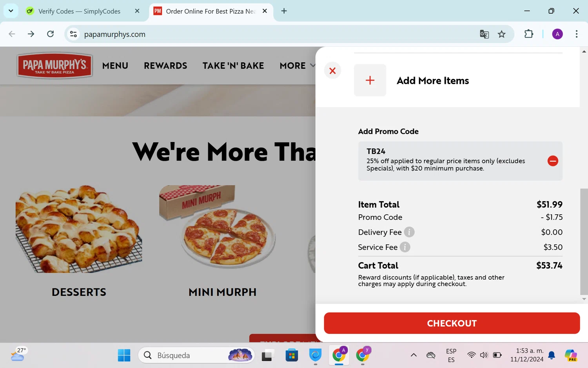Click the Add More Items label

(433, 80)
